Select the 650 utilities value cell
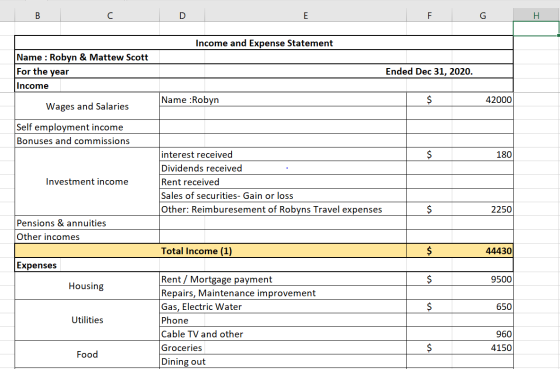This screenshot has width=560, height=369. click(x=482, y=306)
